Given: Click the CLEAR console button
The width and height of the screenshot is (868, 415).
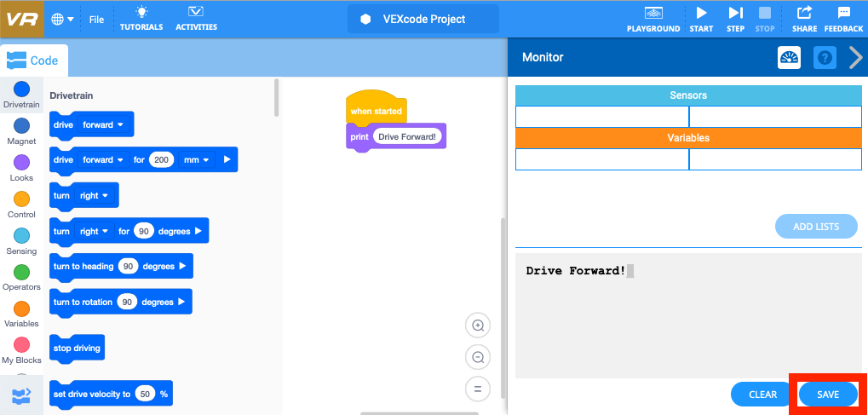Looking at the screenshot, I should (762, 395).
